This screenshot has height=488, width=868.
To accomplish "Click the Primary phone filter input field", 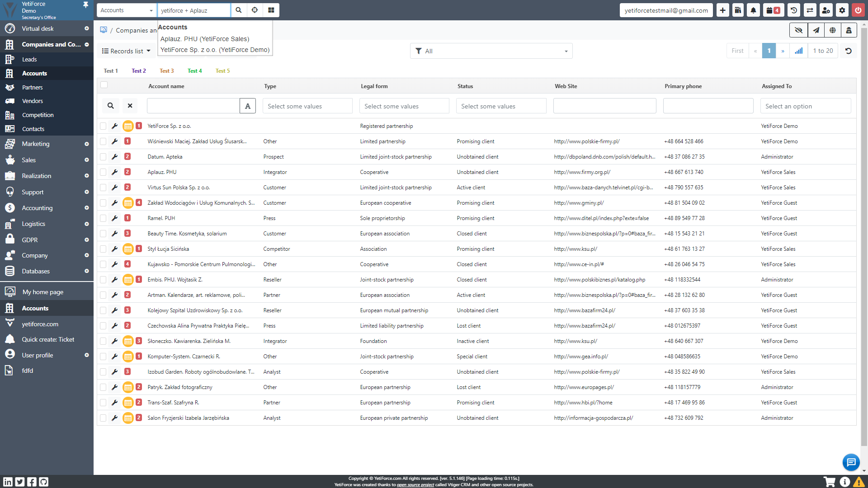I will (708, 106).
